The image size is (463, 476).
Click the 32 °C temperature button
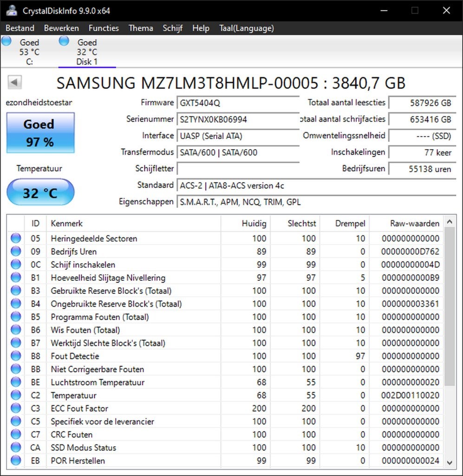pyautogui.click(x=40, y=192)
